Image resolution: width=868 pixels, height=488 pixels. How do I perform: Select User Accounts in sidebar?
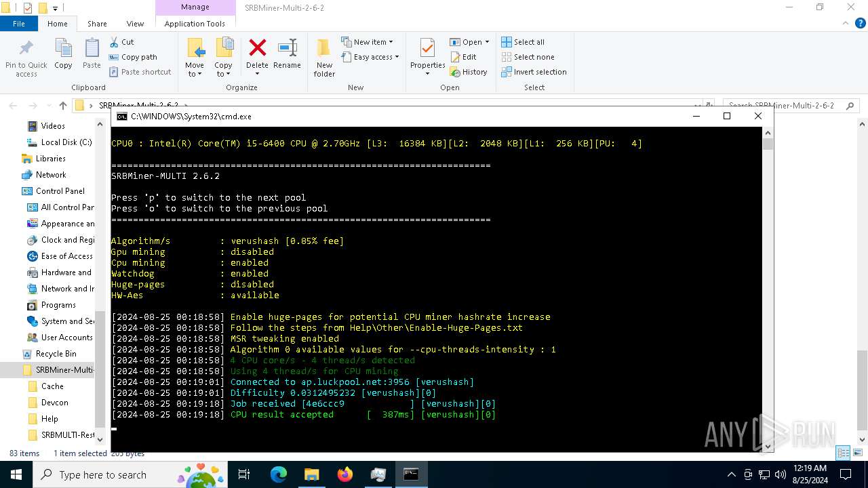[x=60, y=337]
